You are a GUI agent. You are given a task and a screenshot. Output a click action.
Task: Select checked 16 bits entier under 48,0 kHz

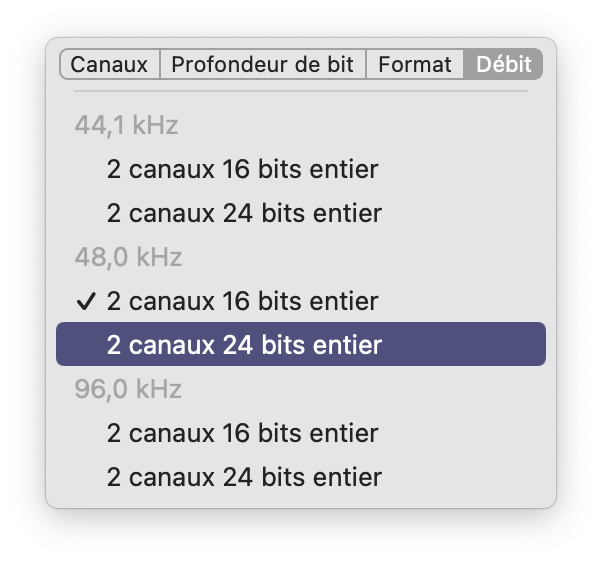click(x=301, y=301)
